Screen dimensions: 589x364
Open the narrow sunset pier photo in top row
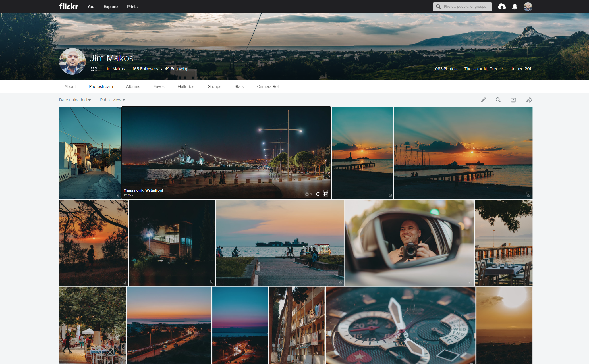point(362,153)
